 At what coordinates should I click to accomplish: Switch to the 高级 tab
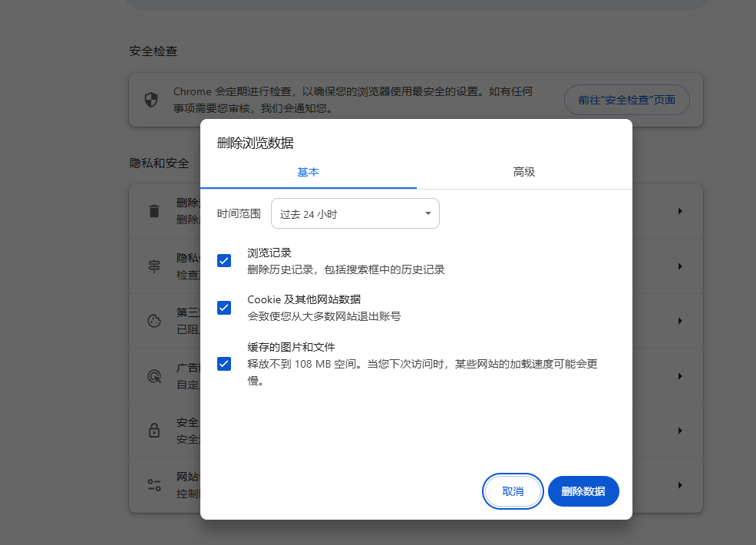[524, 172]
